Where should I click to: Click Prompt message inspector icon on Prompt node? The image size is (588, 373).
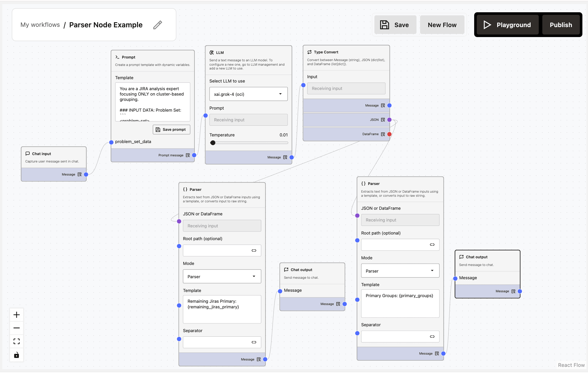click(x=188, y=155)
